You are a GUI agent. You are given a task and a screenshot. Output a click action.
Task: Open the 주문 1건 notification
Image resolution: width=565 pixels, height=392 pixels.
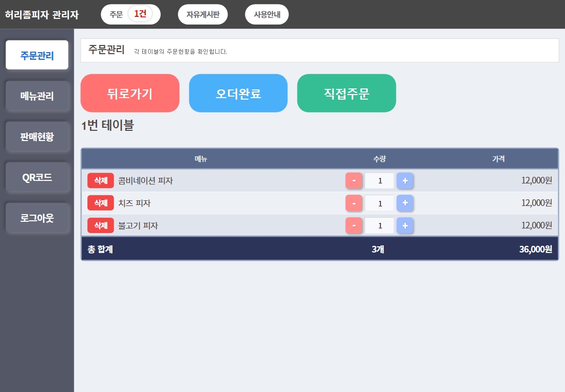[130, 14]
